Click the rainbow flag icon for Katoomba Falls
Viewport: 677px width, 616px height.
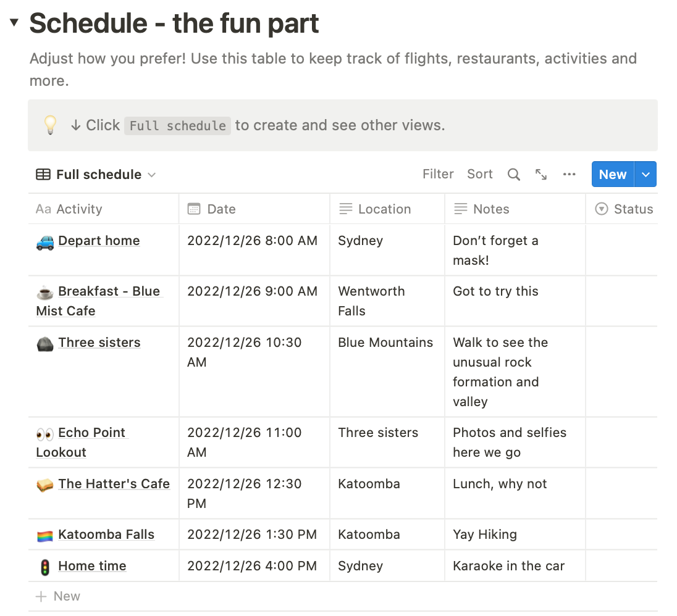coord(45,535)
